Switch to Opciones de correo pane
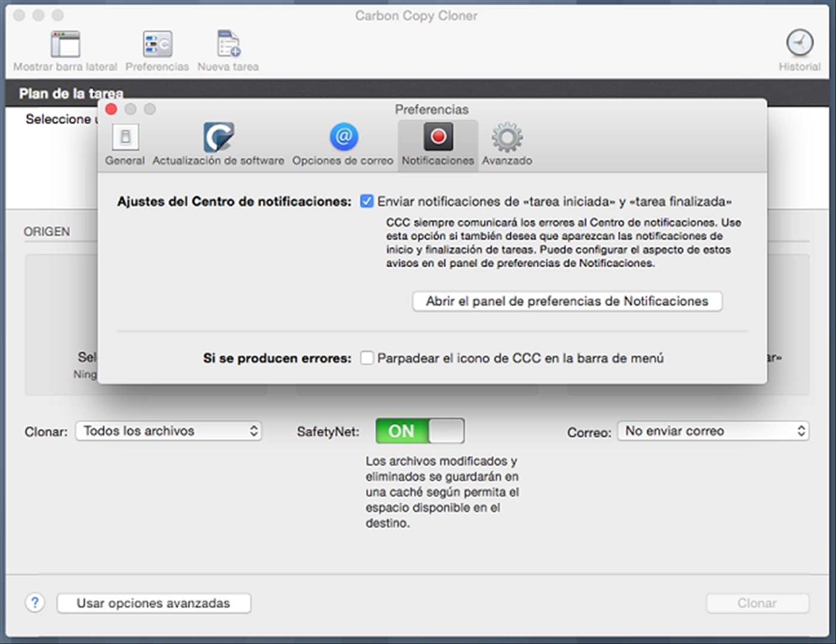 pyautogui.click(x=343, y=138)
